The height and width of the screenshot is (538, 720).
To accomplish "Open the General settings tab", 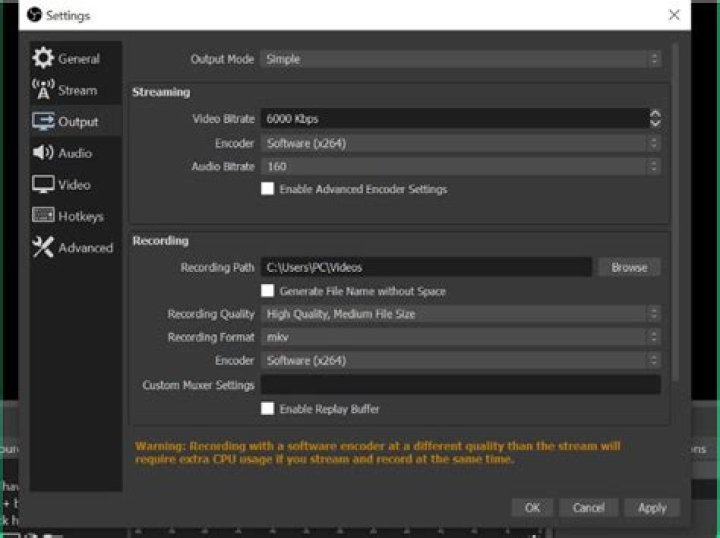I will pos(76,58).
